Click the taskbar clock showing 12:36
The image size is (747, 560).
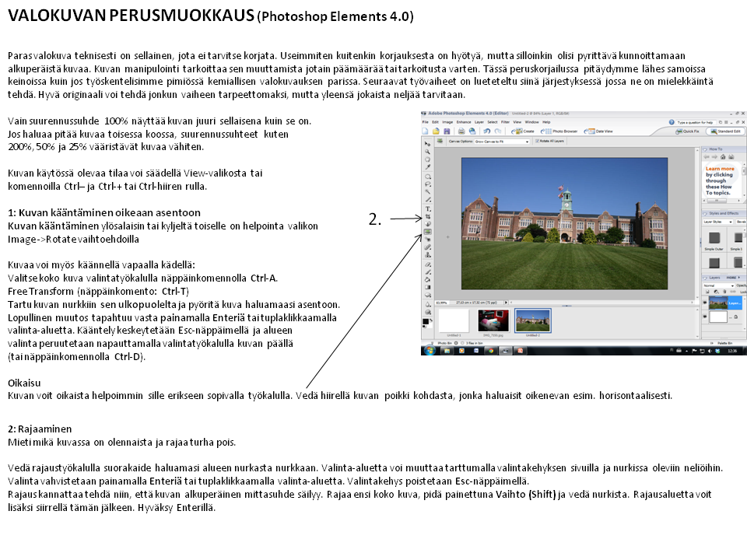pos(732,351)
